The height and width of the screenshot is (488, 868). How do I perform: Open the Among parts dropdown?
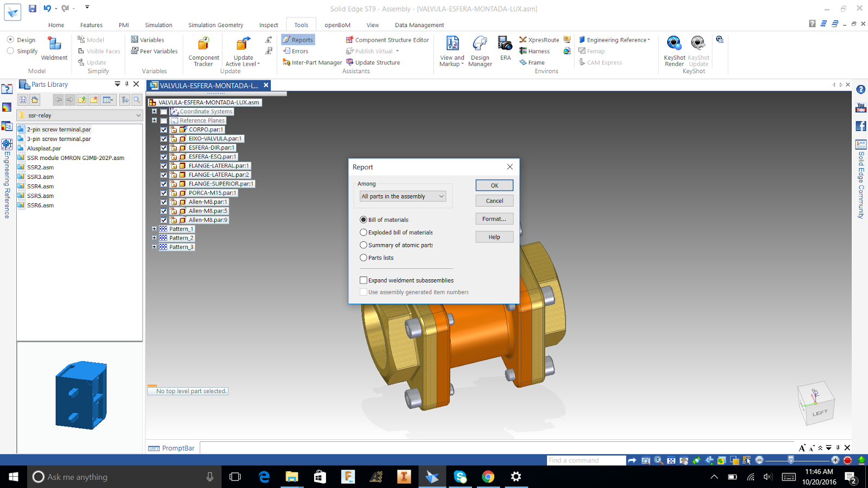[403, 196]
